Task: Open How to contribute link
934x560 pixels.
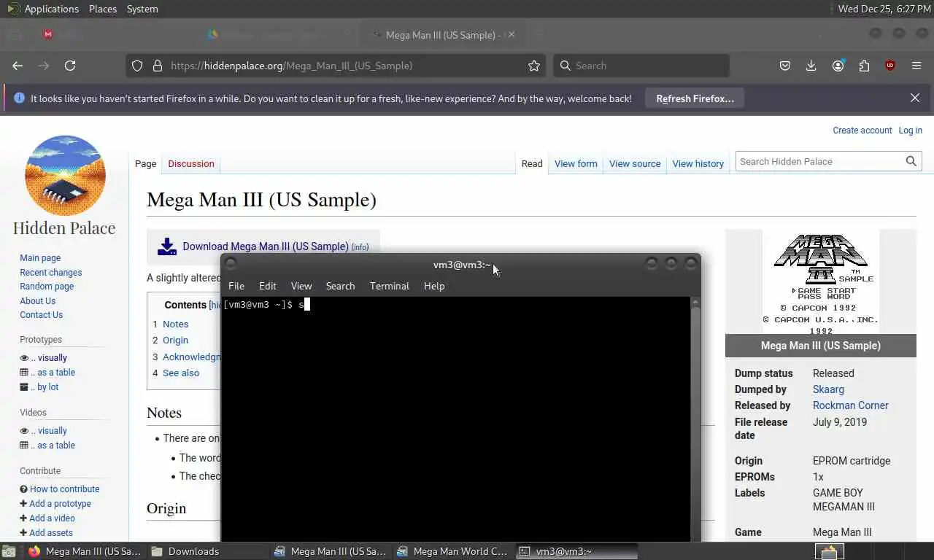Action: [65, 489]
